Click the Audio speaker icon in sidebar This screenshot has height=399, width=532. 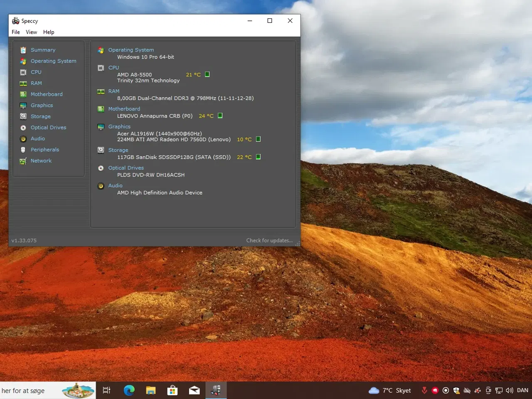tap(23, 139)
